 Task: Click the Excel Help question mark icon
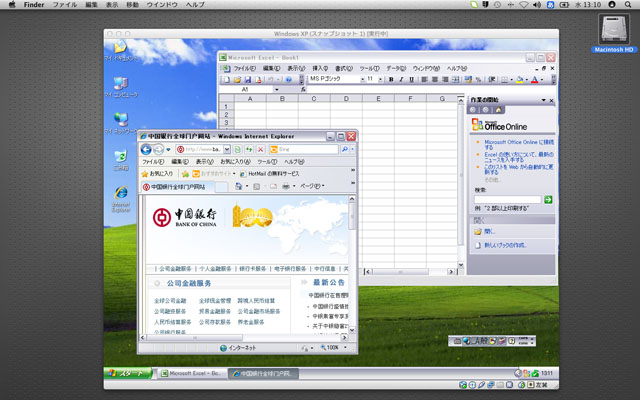click(x=289, y=80)
